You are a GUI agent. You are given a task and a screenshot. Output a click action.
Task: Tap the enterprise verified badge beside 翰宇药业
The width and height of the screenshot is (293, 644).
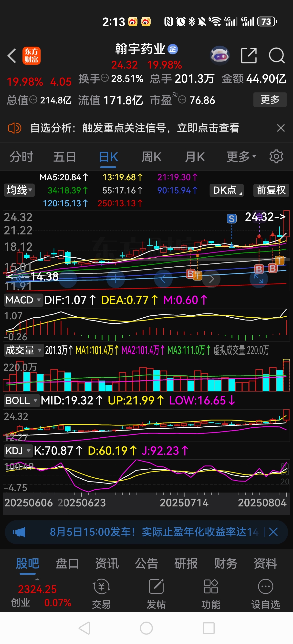[x=173, y=49]
